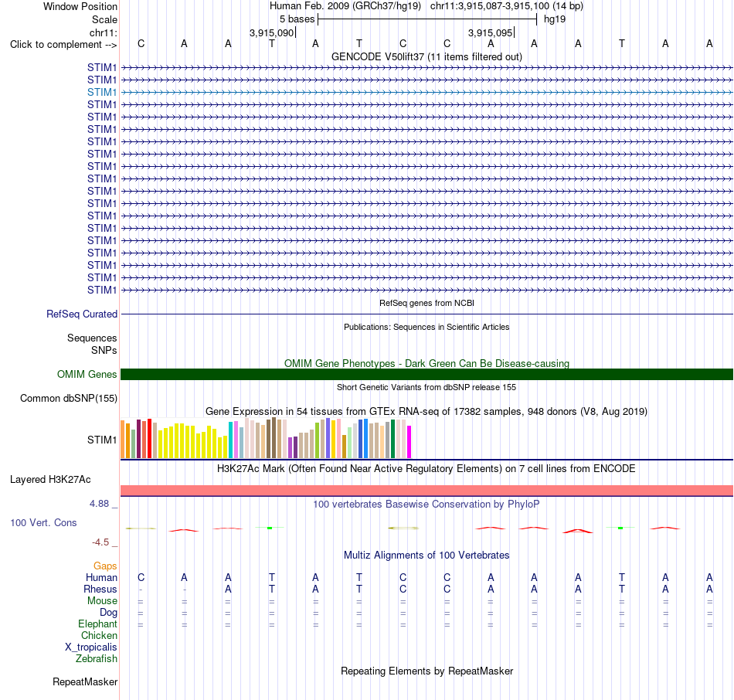Image resolution: width=734 pixels, height=700 pixels.
Task: Click the '5 bases' scale text
Action: pos(297,19)
